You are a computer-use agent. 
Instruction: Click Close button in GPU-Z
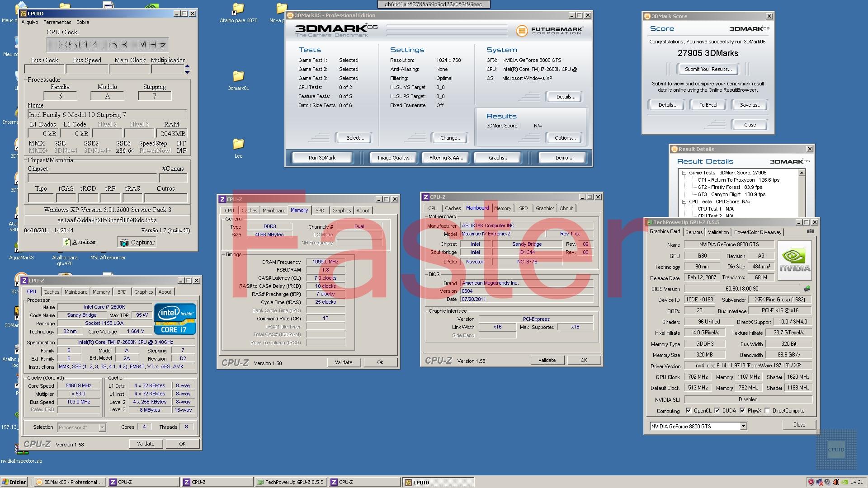799,425
